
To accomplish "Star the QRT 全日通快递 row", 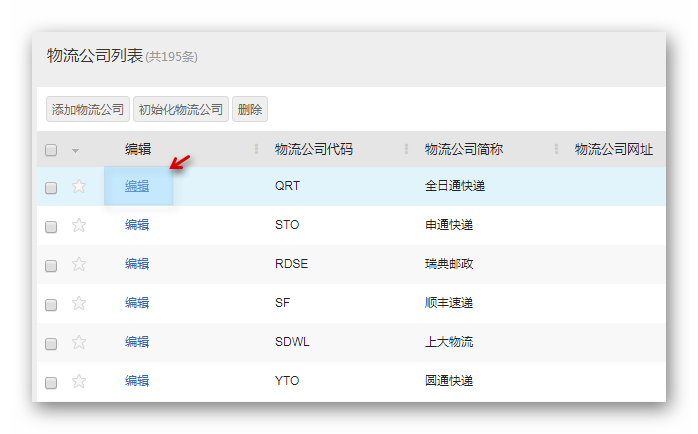I will pos(79,186).
